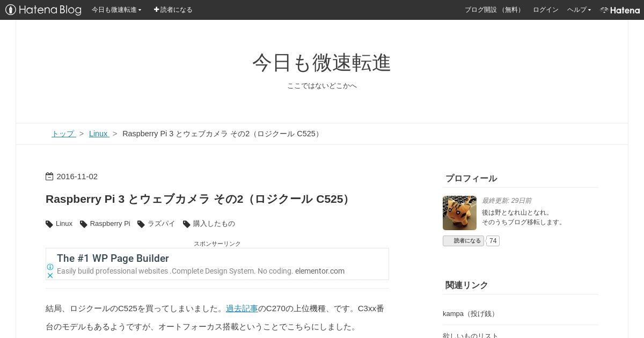Viewport: 644px width, 338px height.
Task: Click the Hatena logo at top right
Action: [620, 10]
